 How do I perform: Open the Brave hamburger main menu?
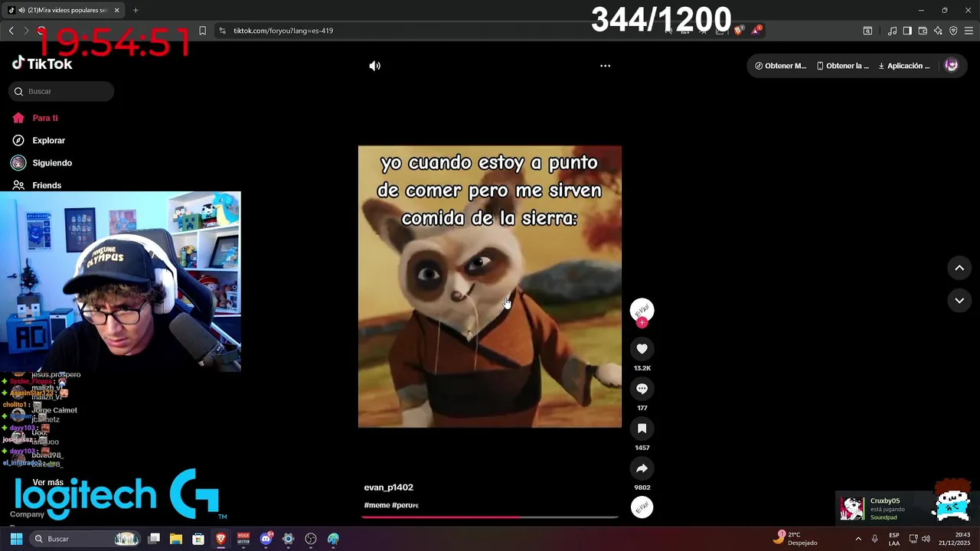pyautogui.click(x=969, y=31)
